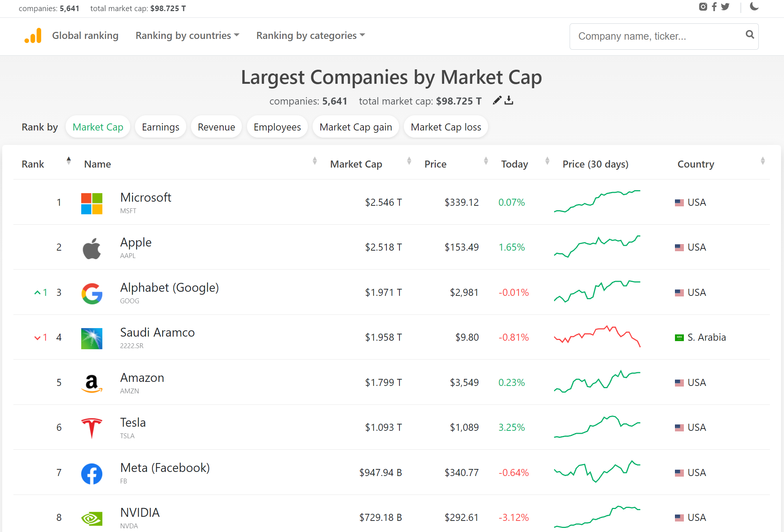Open the Global ranking link
Screen dimensions: 784x532
[85, 36]
